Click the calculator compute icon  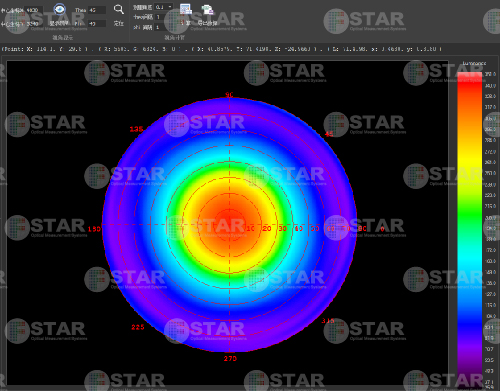(x=186, y=9)
